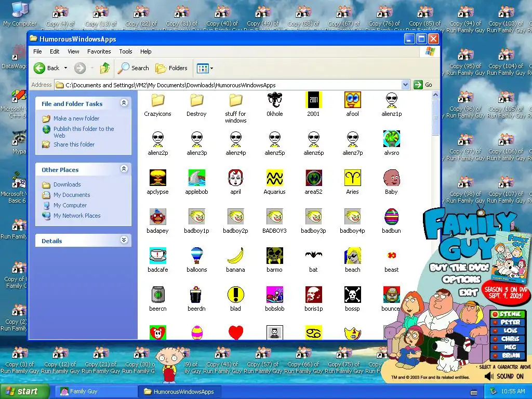Open the Back history dropdown arrow
532x399 pixels.
tap(66, 68)
